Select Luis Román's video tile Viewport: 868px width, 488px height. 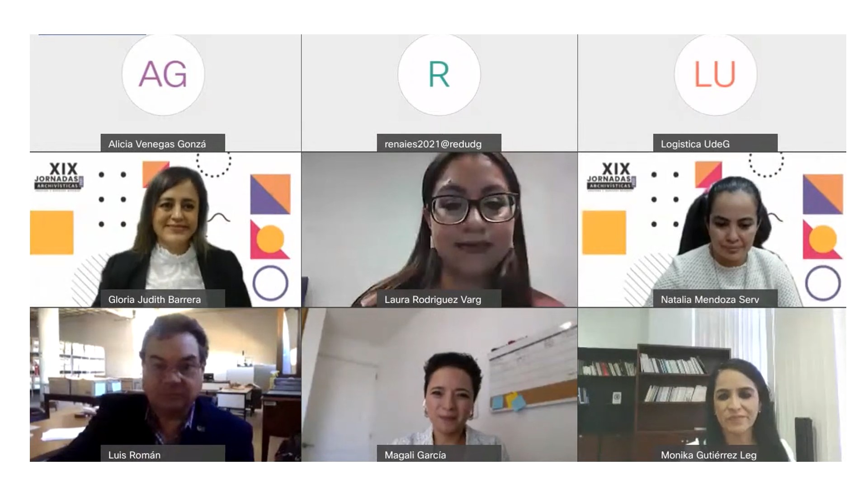(165, 385)
